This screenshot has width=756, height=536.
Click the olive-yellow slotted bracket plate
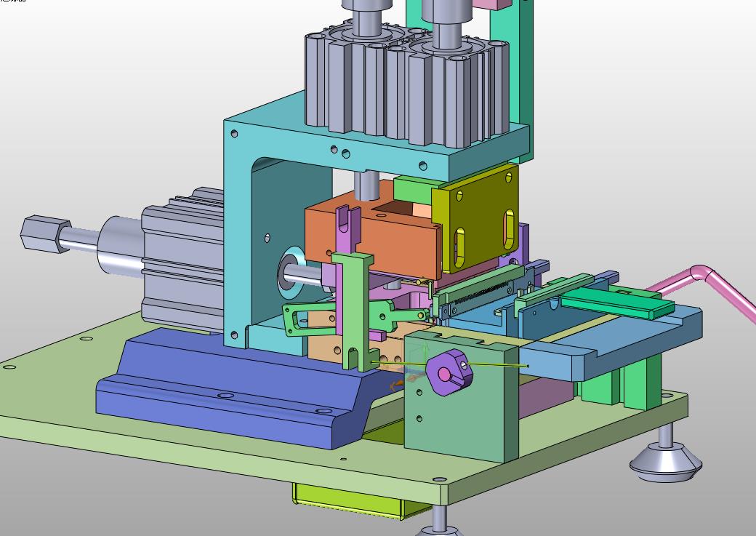pyautogui.click(x=475, y=218)
